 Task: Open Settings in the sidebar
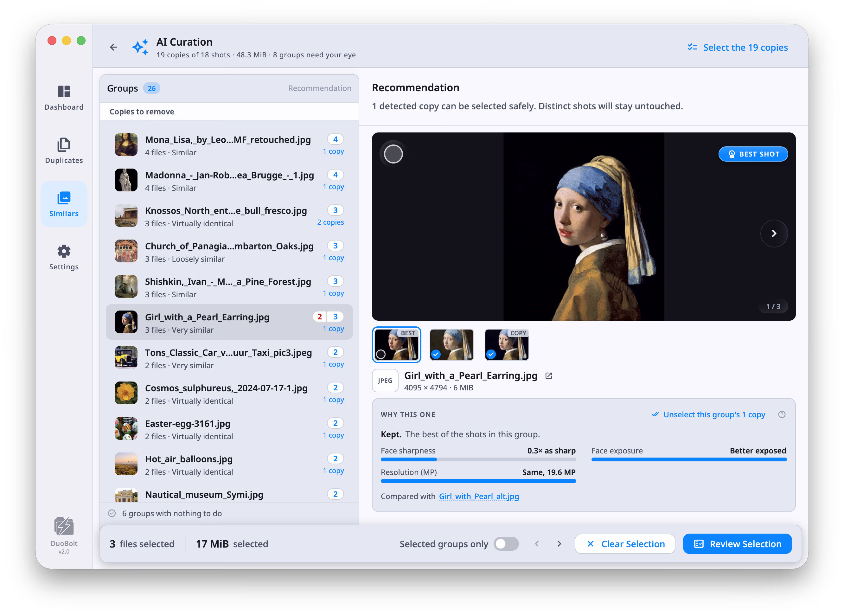64,257
